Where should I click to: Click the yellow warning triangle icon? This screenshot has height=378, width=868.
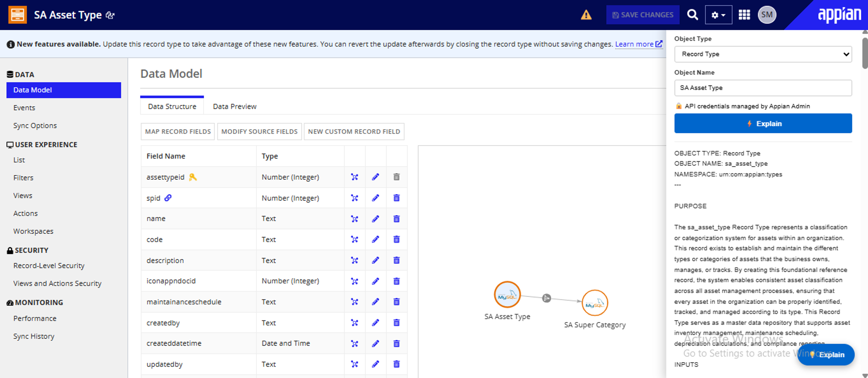point(586,15)
